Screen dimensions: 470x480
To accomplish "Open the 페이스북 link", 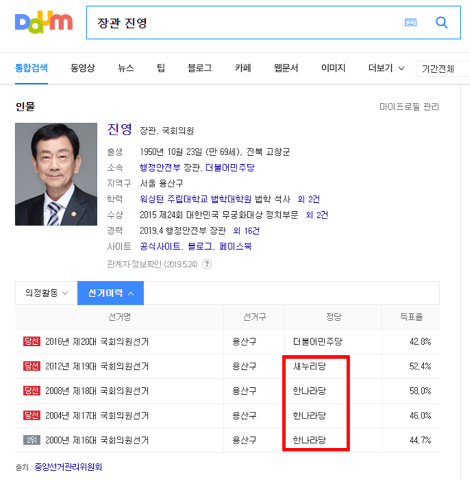I will pos(235,247).
